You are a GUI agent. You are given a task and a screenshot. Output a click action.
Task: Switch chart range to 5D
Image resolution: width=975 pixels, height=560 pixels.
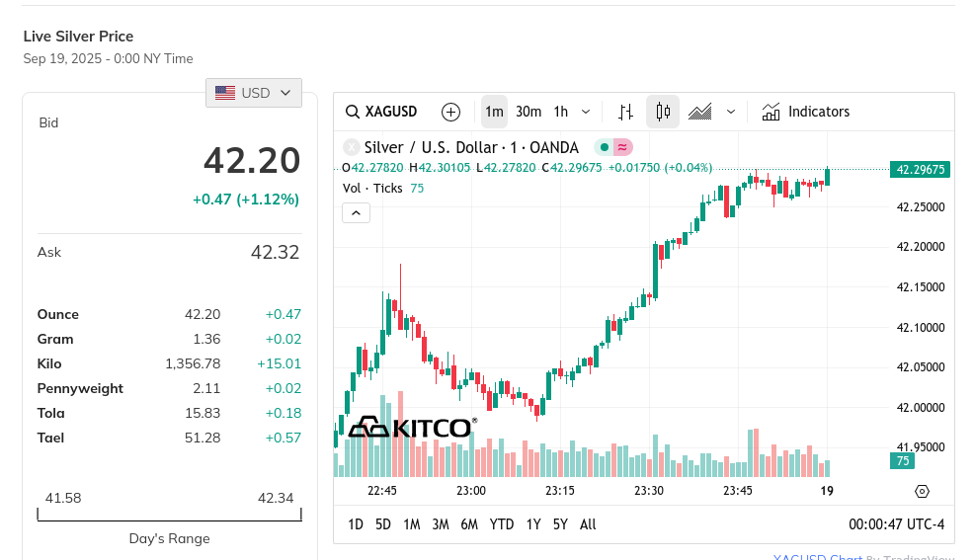click(383, 524)
